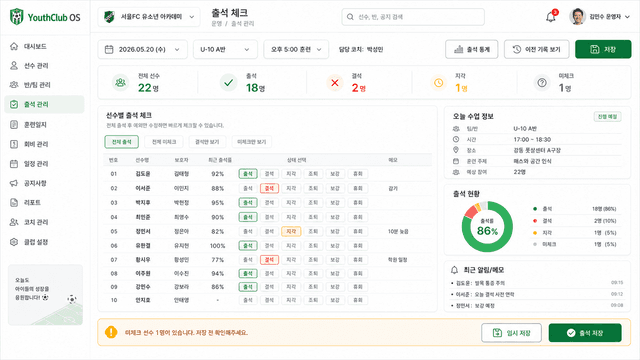This screenshot has width=640, height=360.
Task: Select the 전체 출석 filter chip
Action: tap(122, 142)
